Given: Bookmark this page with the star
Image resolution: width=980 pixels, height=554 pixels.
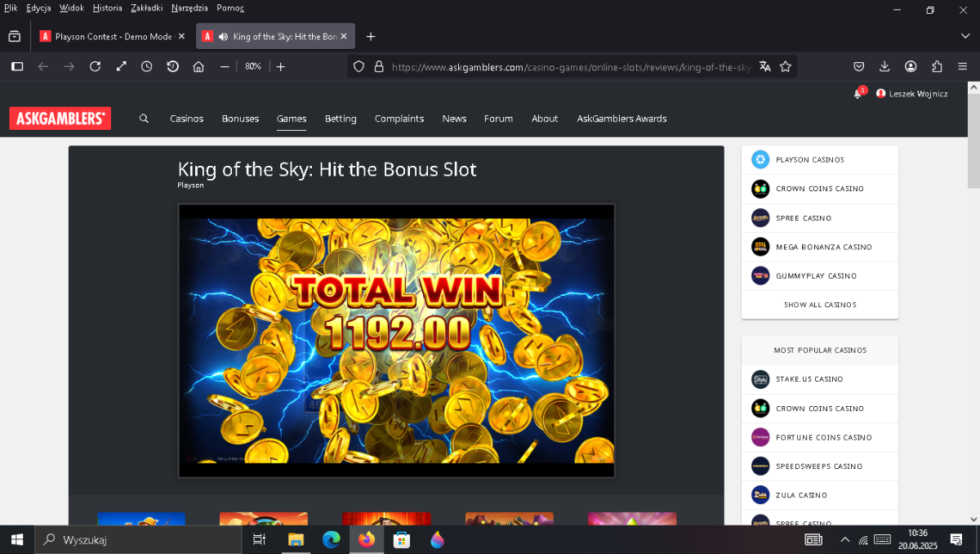Looking at the screenshot, I should click(786, 66).
